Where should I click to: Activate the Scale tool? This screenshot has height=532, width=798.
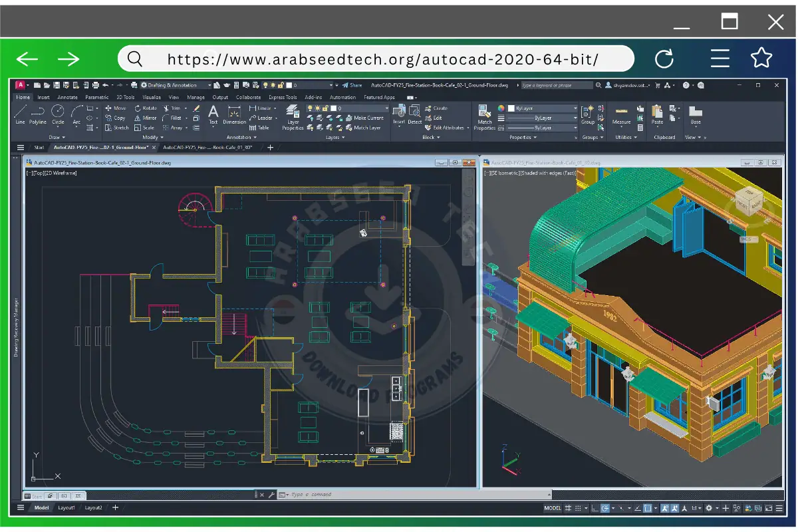coord(144,128)
